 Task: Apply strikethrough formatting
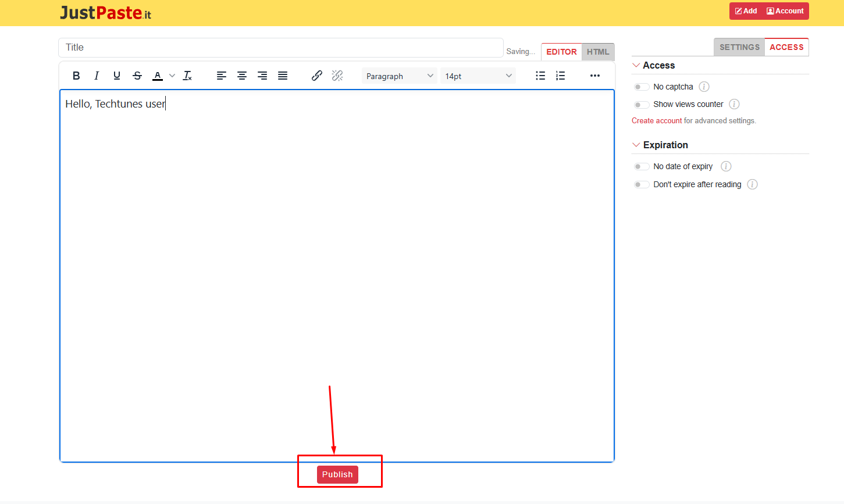(x=137, y=76)
